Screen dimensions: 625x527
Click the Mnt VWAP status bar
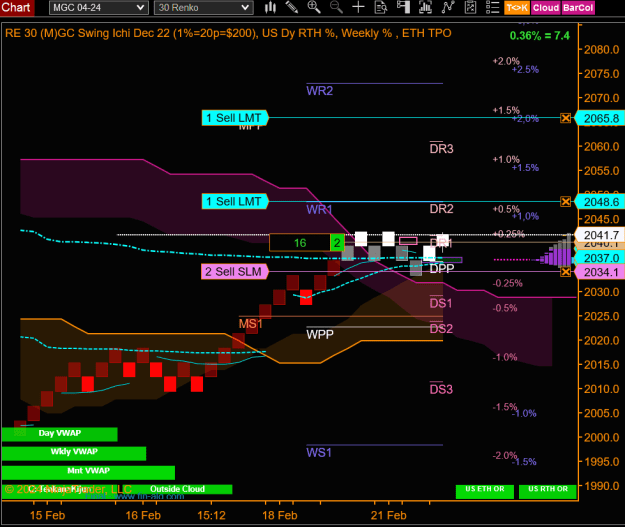88,472
